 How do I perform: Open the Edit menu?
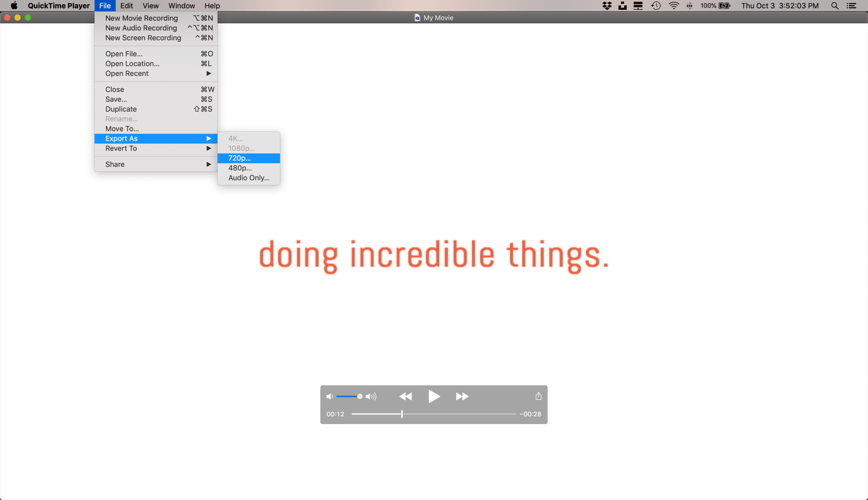126,5
